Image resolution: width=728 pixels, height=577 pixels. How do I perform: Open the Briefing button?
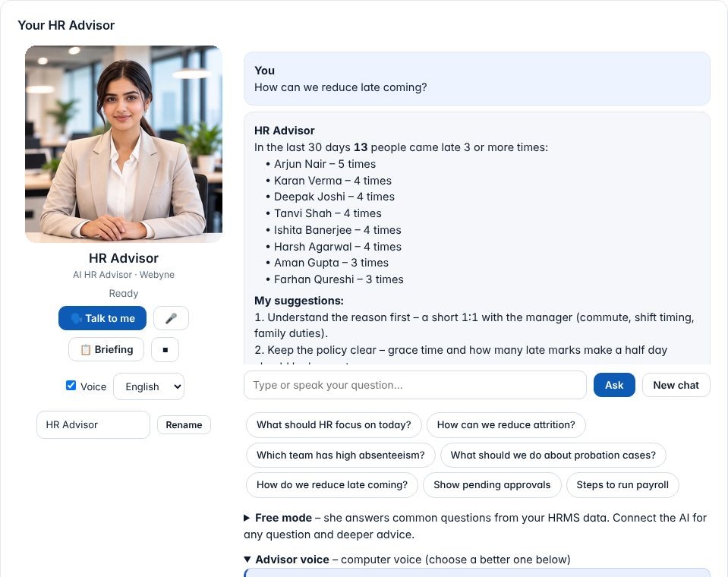pos(106,349)
